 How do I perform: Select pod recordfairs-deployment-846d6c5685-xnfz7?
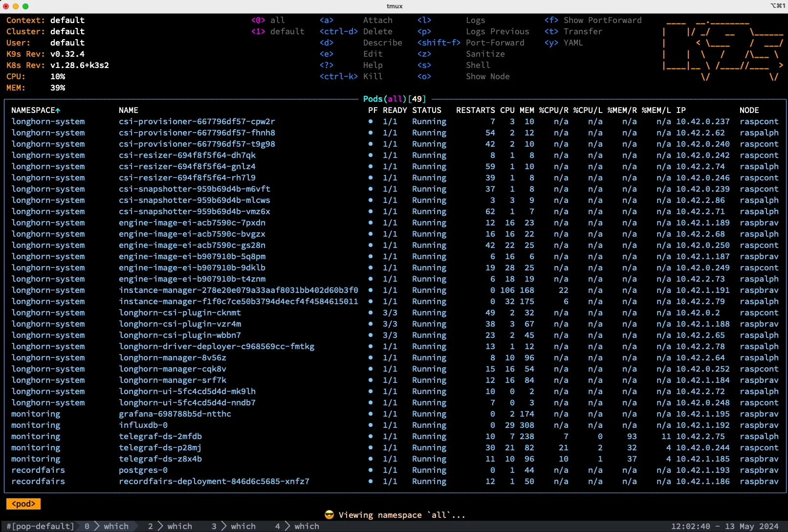click(x=395, y=481)
